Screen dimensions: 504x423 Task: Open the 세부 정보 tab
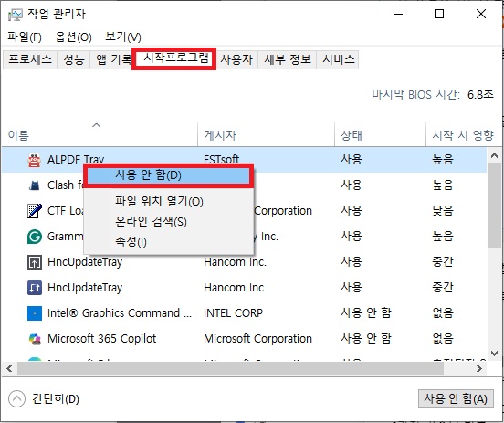288,59
